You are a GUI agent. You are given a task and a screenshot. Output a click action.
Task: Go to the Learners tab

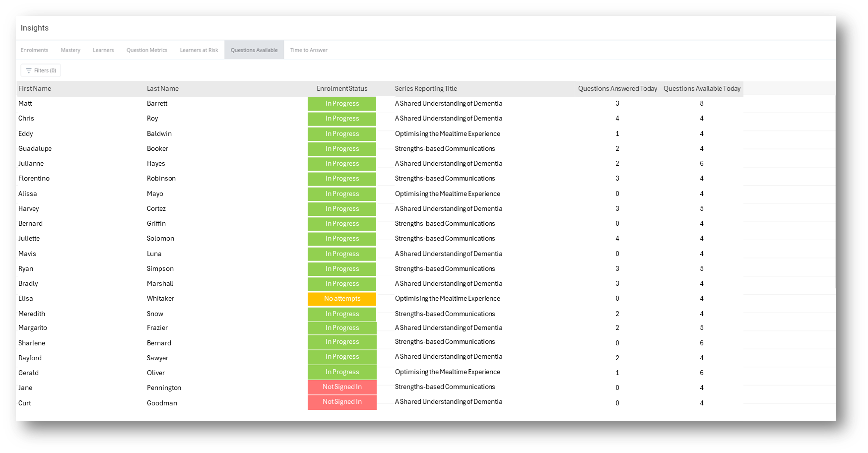pyautogui.click(x=103, y=50)
